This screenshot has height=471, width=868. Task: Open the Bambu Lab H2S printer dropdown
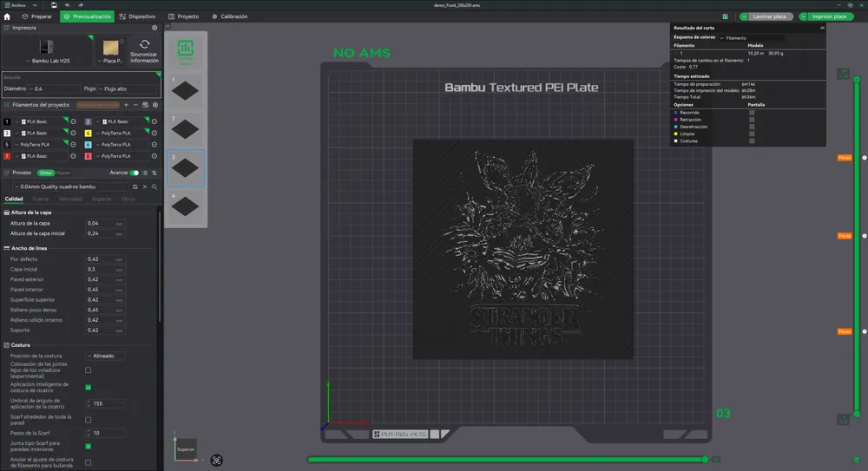(47, 61)
